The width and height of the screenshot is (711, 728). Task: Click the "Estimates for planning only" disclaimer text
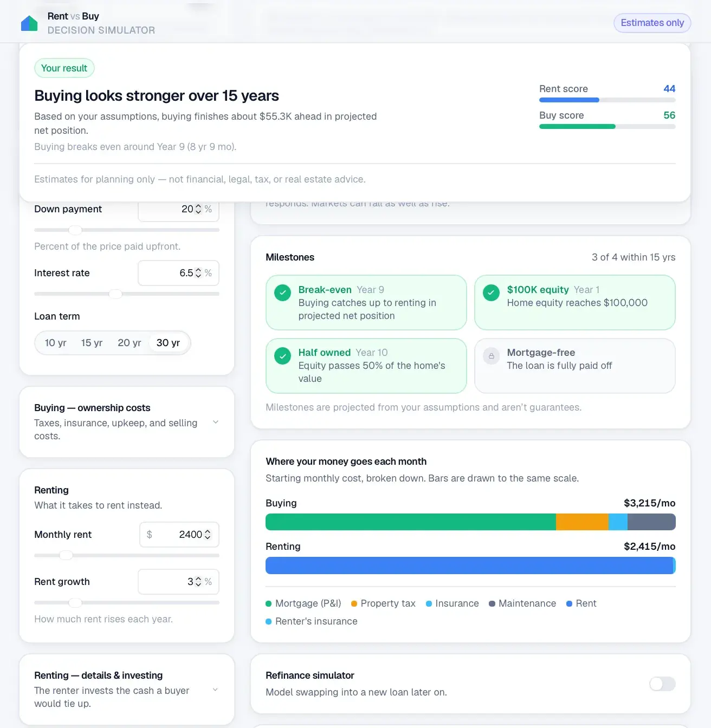click(x=200, y=179)
